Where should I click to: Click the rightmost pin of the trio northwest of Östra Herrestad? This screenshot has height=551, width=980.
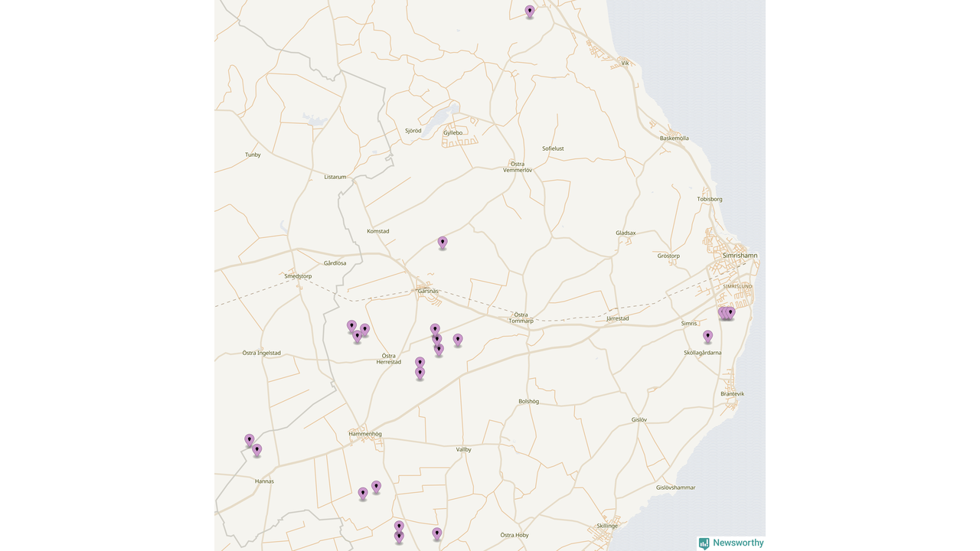pyautogui.click(x=364, y=329)
